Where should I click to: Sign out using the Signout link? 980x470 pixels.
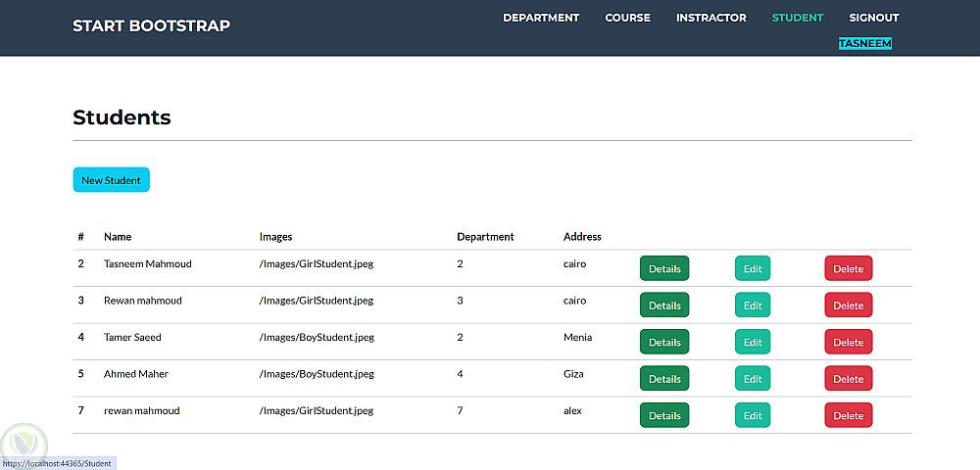[873, 18]
